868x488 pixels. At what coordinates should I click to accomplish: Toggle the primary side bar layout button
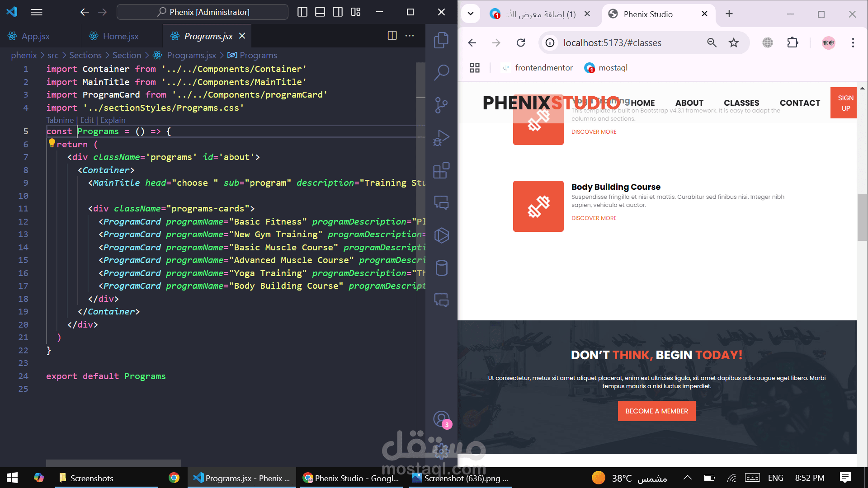(x=302, y=12)
